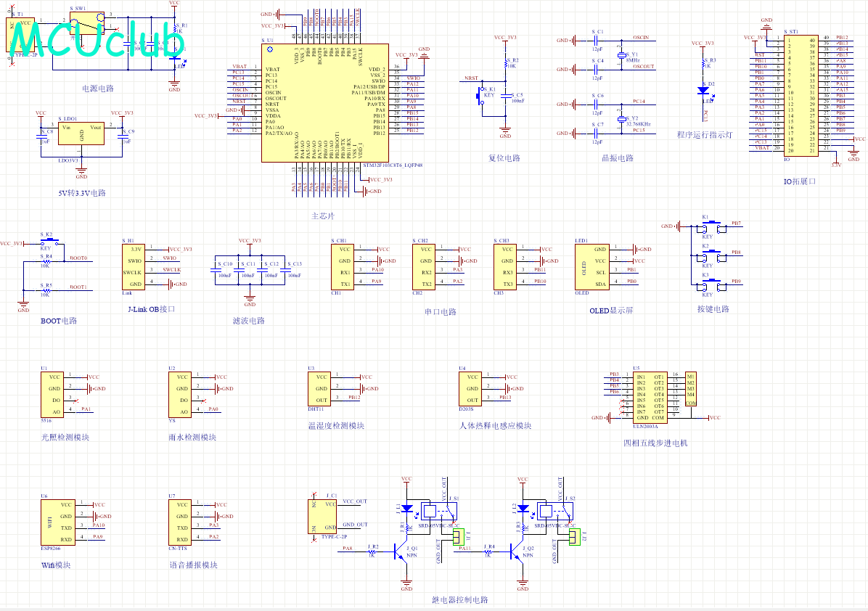868x611 pixels.
Task: Select the U2 YS rain sensor block
Action: (180, 395)
